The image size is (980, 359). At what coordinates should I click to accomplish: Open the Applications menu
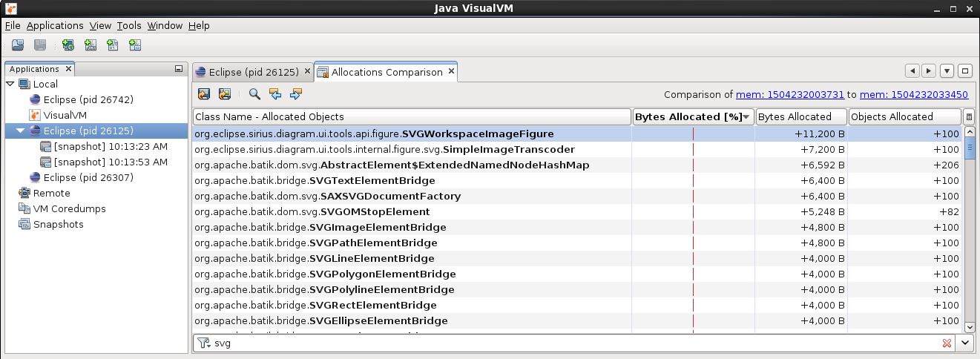pyautogui.click(x=55, y=25)
